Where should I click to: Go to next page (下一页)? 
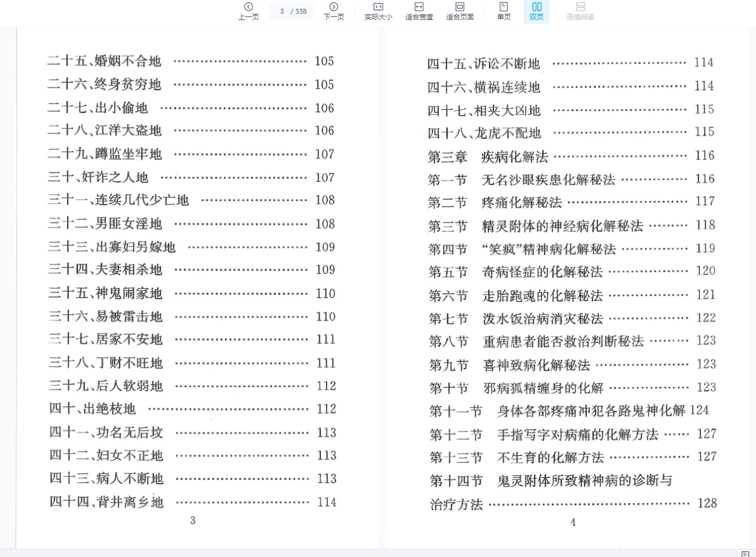point(333,11)
